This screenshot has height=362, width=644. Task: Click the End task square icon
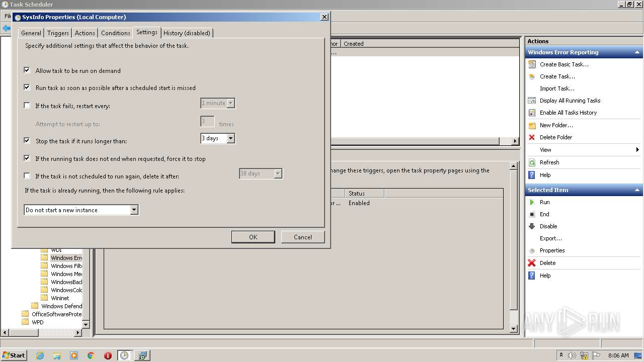532,214
